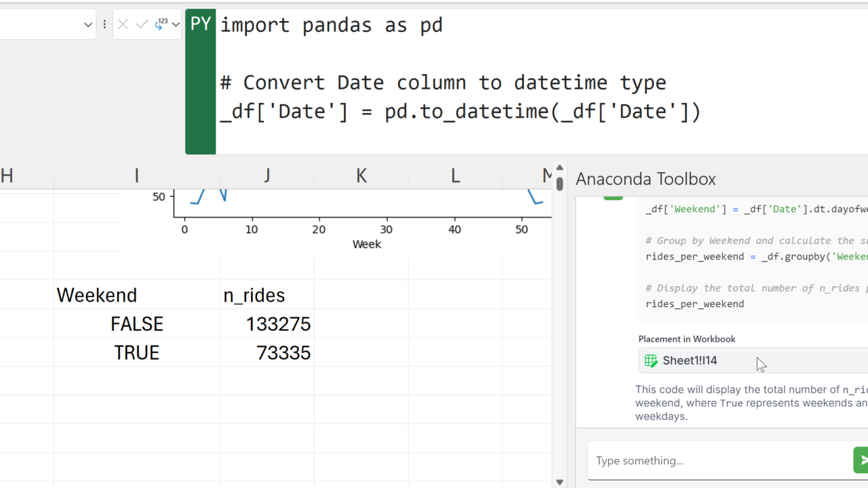Click the Enter checkmark in formula bar
Image resolution: width=868 pixels, height=488 pixels.
[x=142, y=24]
